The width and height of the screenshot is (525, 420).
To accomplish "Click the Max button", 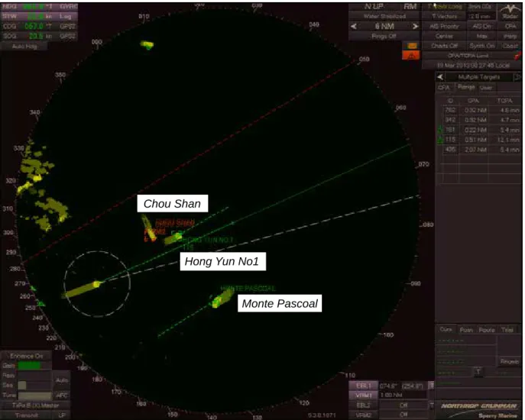I will [481, 36].
